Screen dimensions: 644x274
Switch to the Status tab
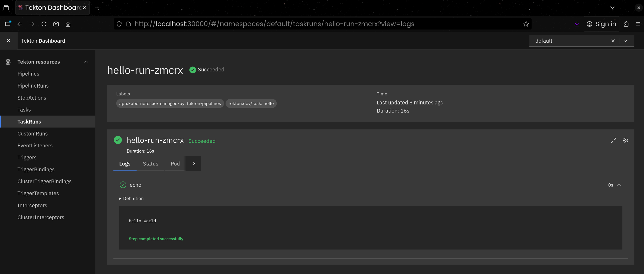(151, 164)
